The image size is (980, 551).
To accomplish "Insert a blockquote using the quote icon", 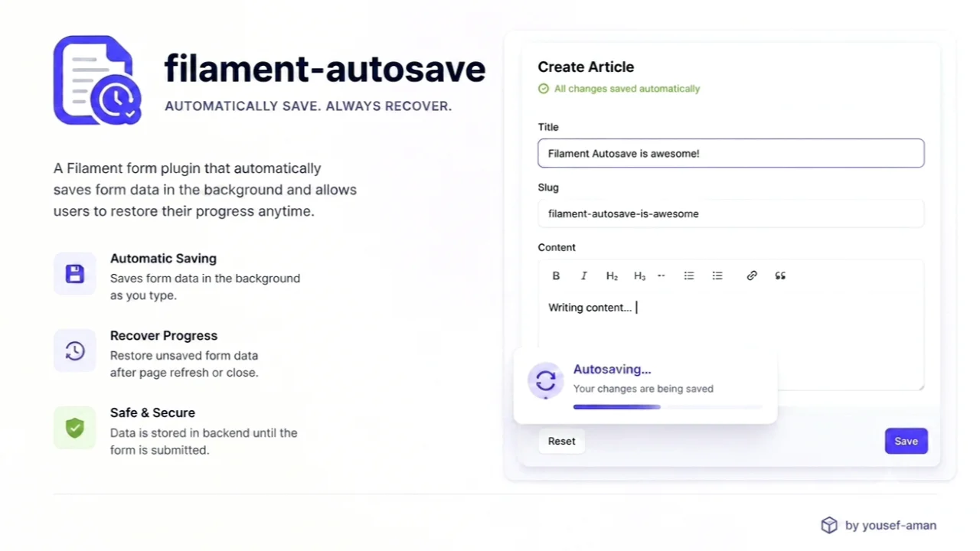I will 780,275.
